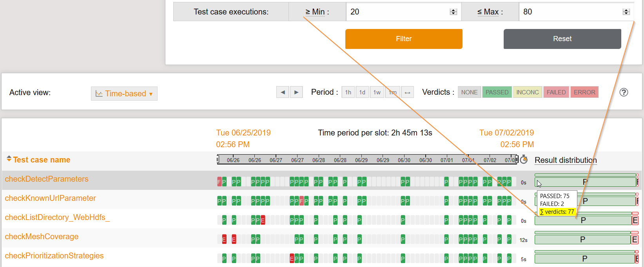644x267 pixels.
Task: Click the full-range period arrow button
Action: [x=407, y=92]
